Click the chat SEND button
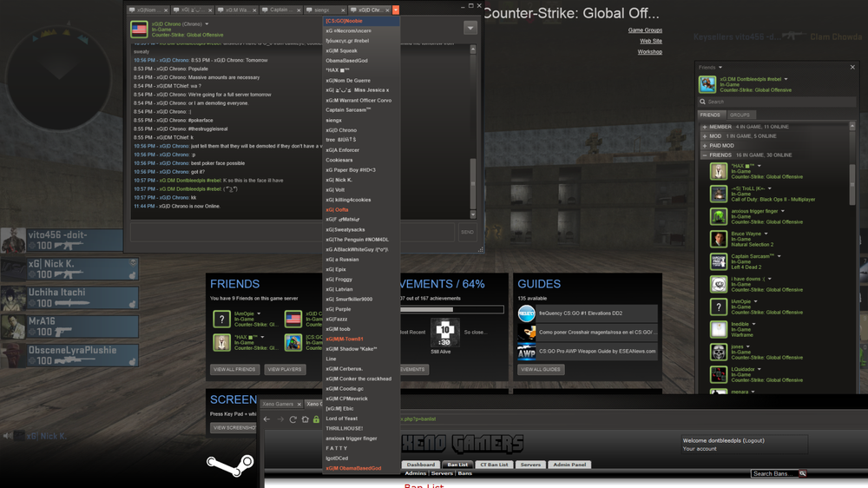The height and width of the screenshot is (488, 868). click(467, 232)
